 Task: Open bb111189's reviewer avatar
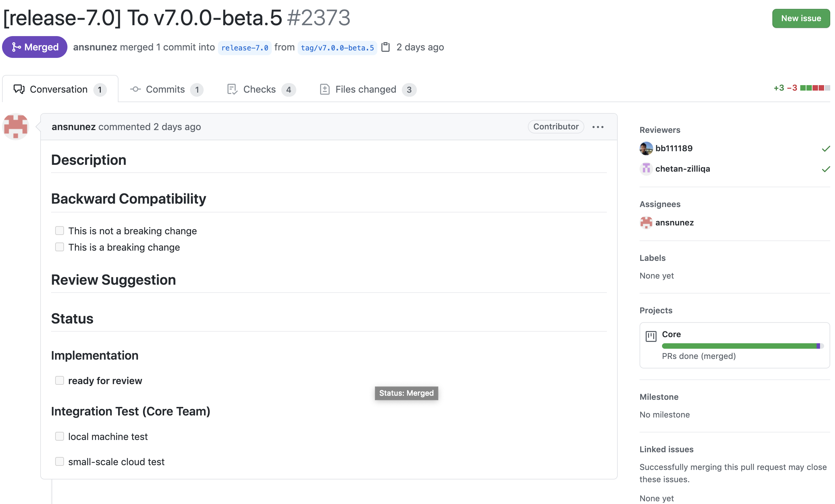click(x=646, y=148)
